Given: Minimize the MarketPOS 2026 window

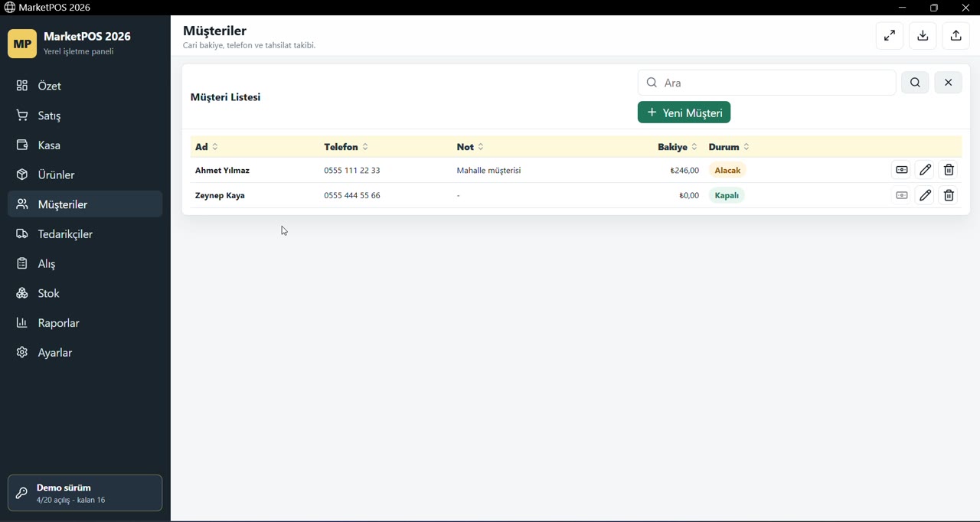Looking at the screenshot, I should (903, 8).
